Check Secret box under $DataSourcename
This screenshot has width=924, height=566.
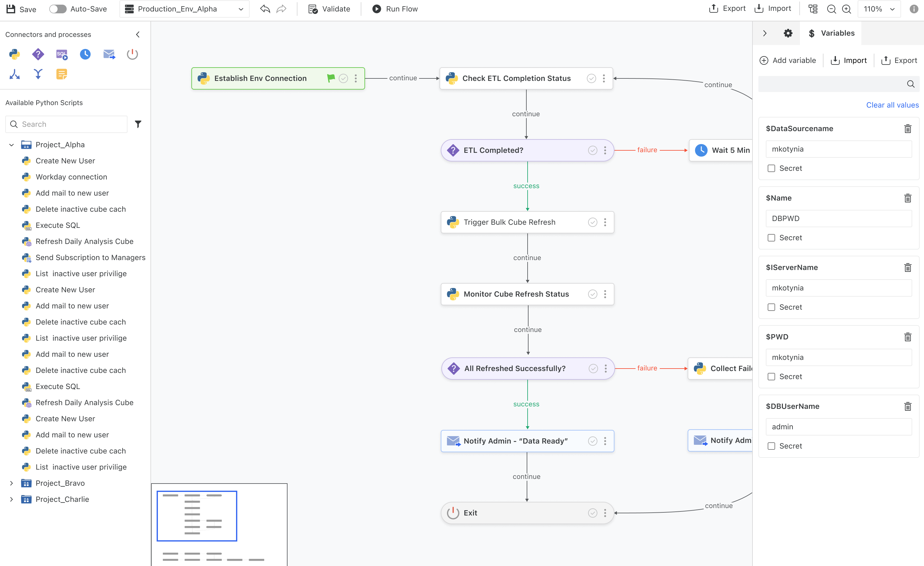(x=771, y=168)
